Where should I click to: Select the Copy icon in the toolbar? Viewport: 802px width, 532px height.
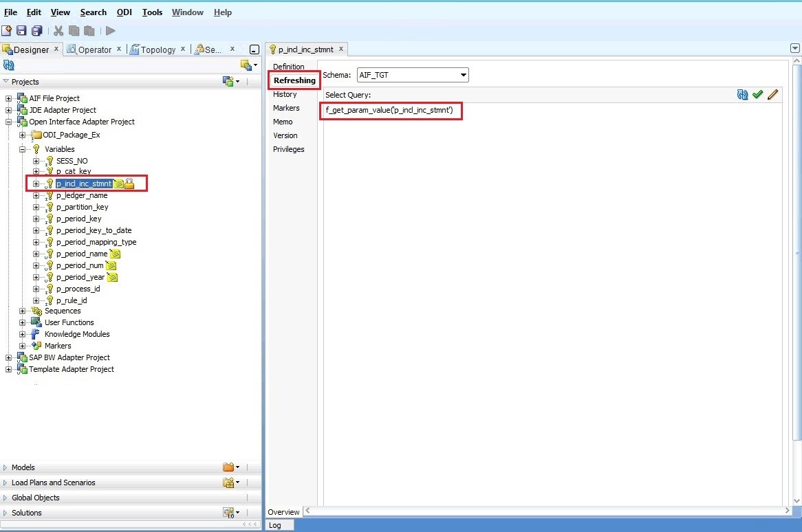pyautogui.click(x=74, y=30)
